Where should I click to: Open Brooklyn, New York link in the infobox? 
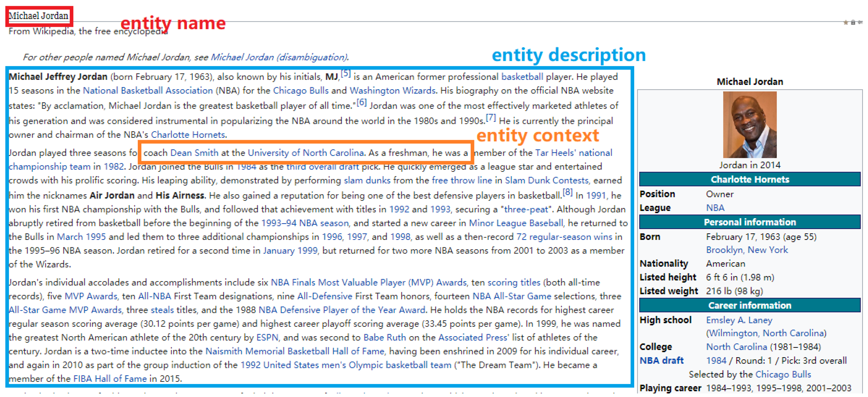pos(747,250)
